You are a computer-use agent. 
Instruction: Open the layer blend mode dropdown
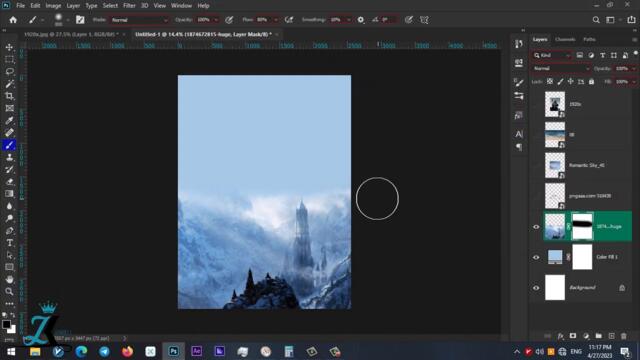[x=561, y=69]
